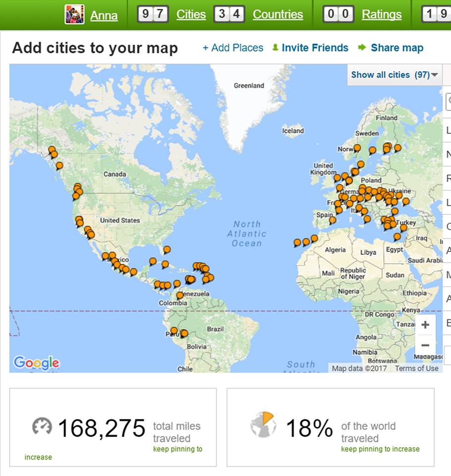The width and height of the screenshot is (451, 476).
Task: Open the Cities tab in header
Action: (x=191, y=14)
